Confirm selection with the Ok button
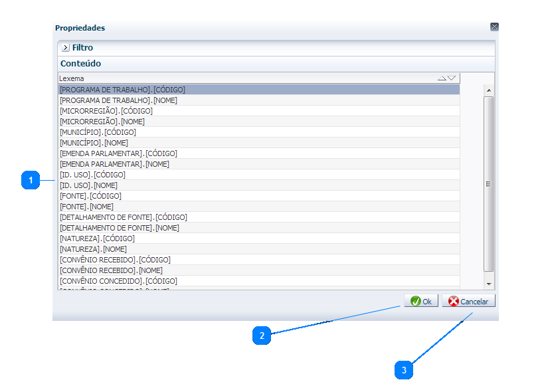 [421, 301]
